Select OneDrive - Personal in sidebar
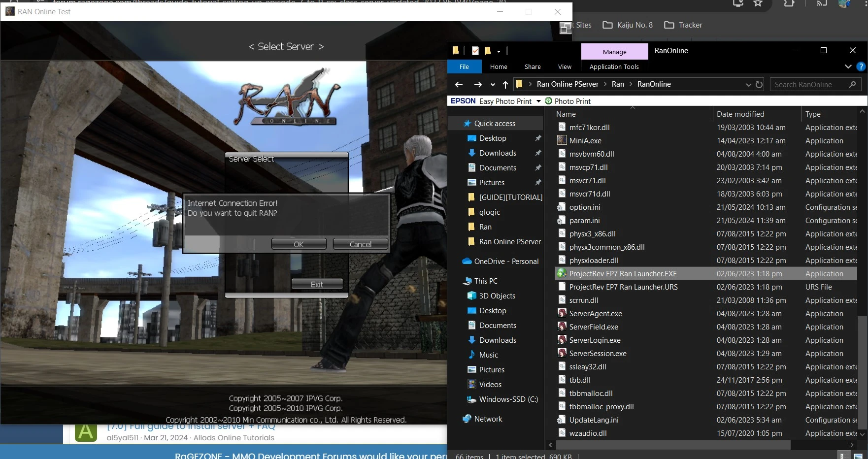Image resolution: width=868 pixels, height=459 pixels. pyautogui.click(x=506, y=262)
